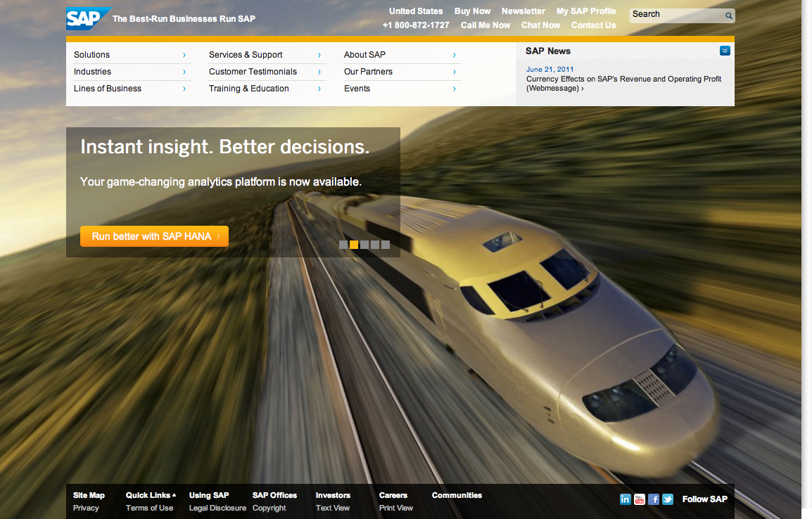Open Currency Effects news webmessage link
Screen dimensions: 812x519
pos(623,83)
